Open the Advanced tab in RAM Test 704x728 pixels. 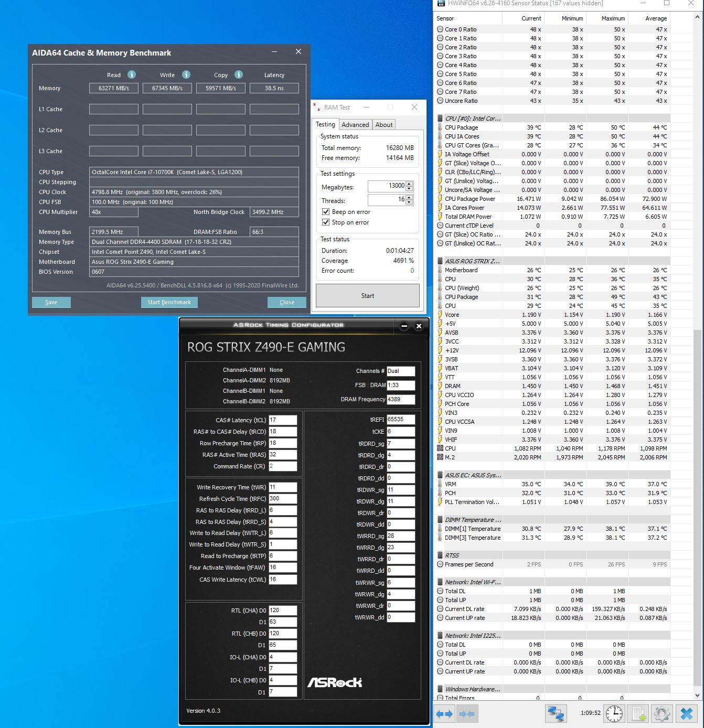point(355,125)
